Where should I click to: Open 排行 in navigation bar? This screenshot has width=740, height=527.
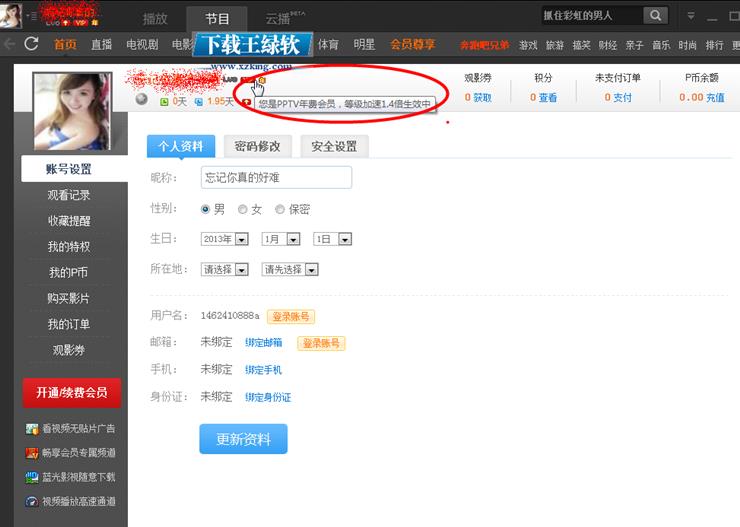pos(715,45)
